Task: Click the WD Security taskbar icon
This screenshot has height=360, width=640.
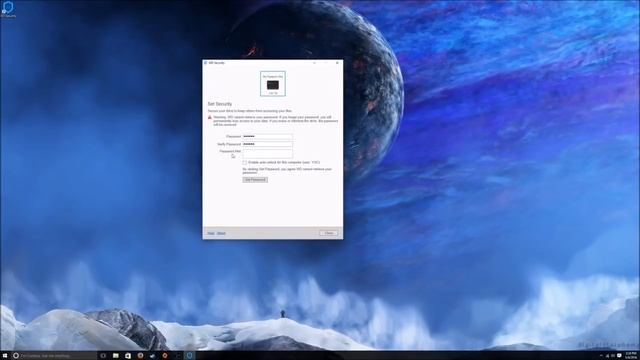Action: (x=189, y=356)
